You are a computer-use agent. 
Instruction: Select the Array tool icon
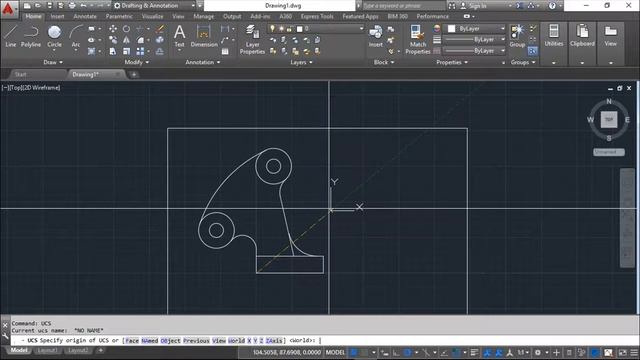[x=140, y=51]
